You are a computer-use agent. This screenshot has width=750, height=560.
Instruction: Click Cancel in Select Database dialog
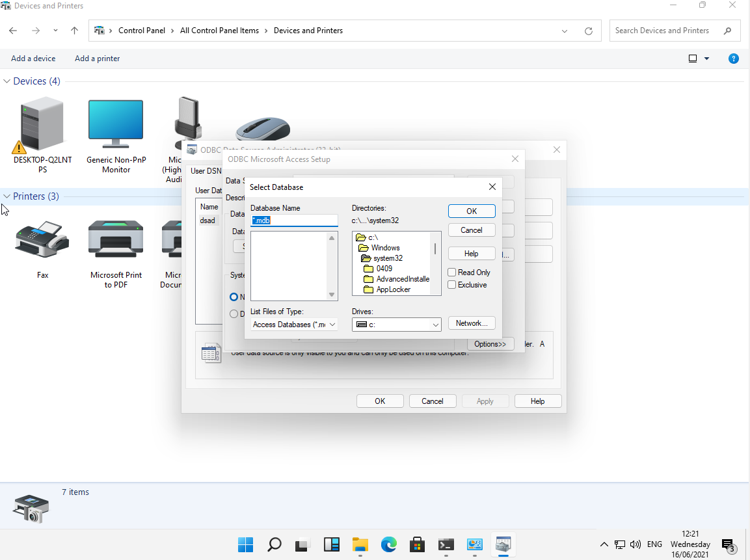pos(472,230)
